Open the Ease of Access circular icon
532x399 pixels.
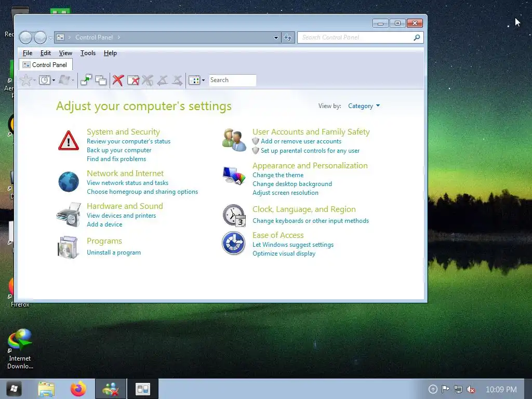point(233,243)
